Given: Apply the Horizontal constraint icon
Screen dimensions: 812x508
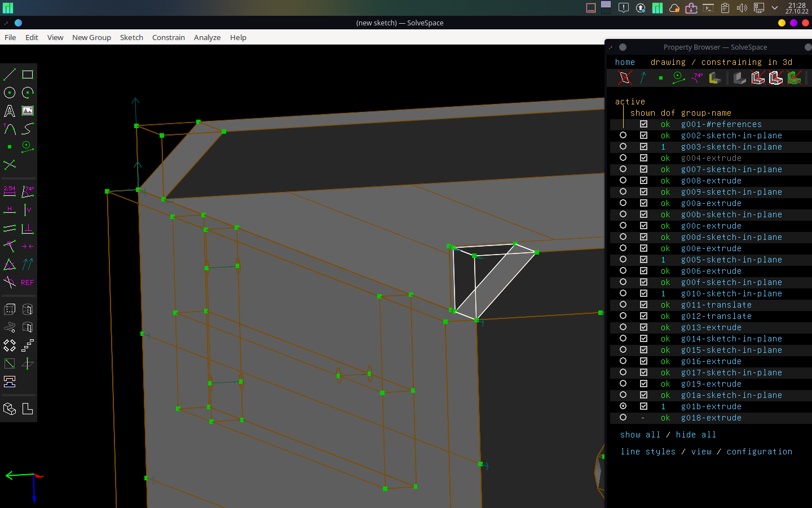Looking at the screenshot, I should [9, 210].
